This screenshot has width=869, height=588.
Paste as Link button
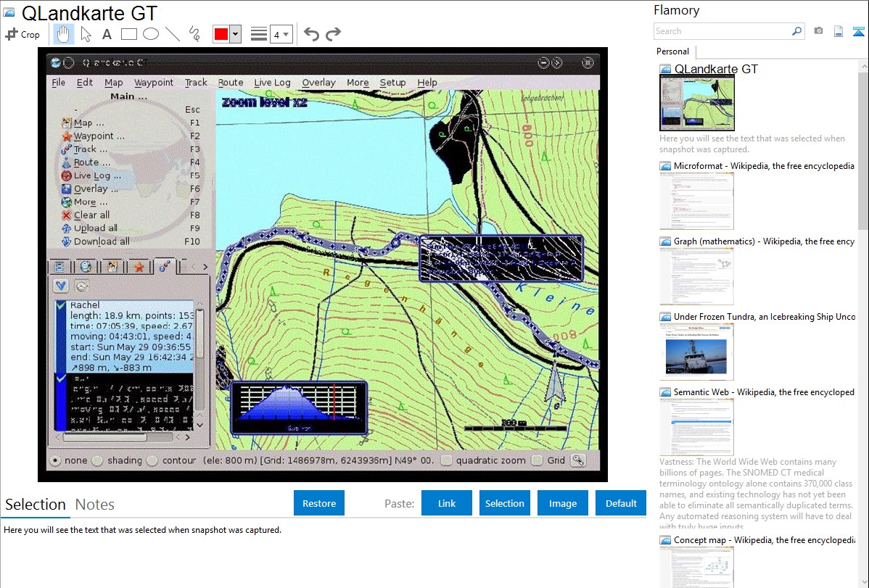(447, 503)
